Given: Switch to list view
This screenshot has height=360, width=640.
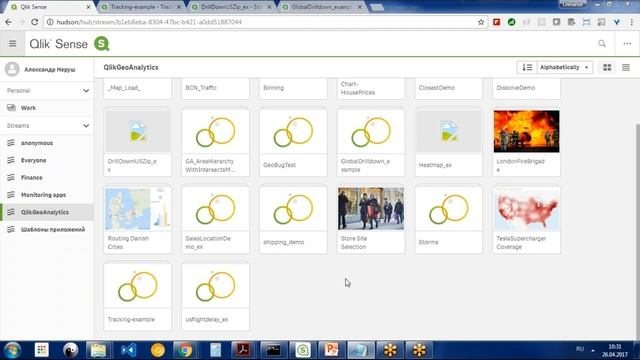Looking at the screenshot, I should click(626, 67).
